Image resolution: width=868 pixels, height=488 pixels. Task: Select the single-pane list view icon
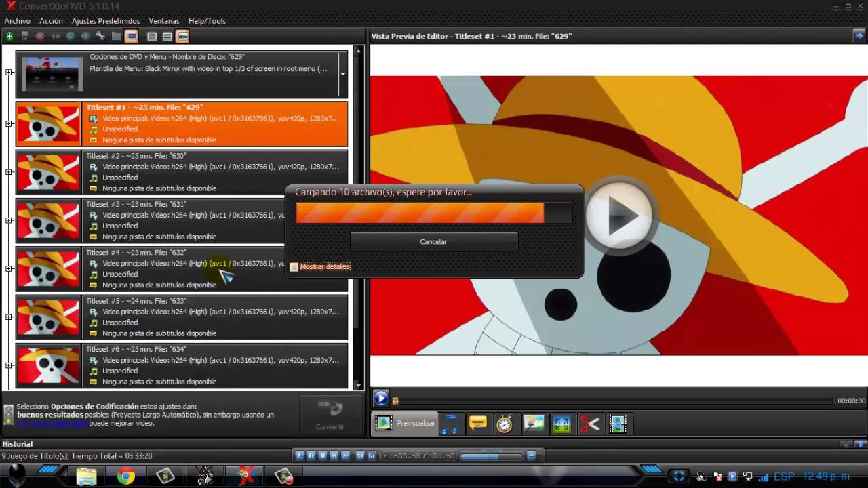[152, 37]
